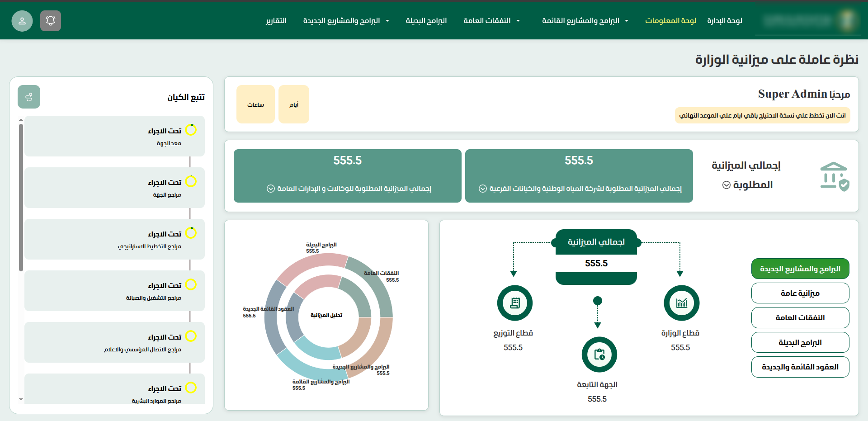The height and width of the screenshot is (421, 868).
Task: Click the progress circle beside معد الجهة
Action: coord(191,130)
